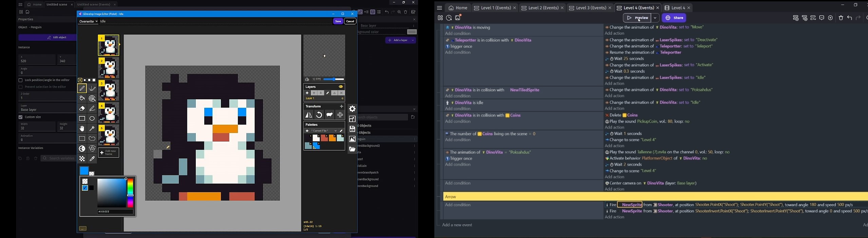868x238 pixels.
Task: Click the Edit object button
Action: (x=48, y=38)
